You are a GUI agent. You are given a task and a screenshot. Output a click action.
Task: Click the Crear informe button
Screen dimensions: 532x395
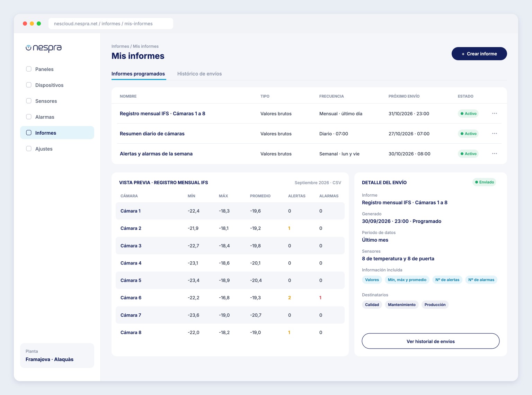(479, 54)
